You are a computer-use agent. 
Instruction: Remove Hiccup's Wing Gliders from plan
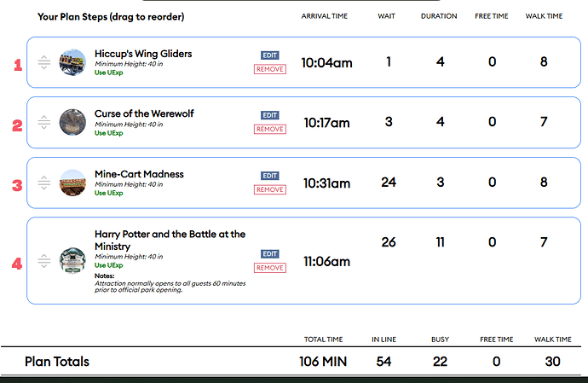click(270, 69)
